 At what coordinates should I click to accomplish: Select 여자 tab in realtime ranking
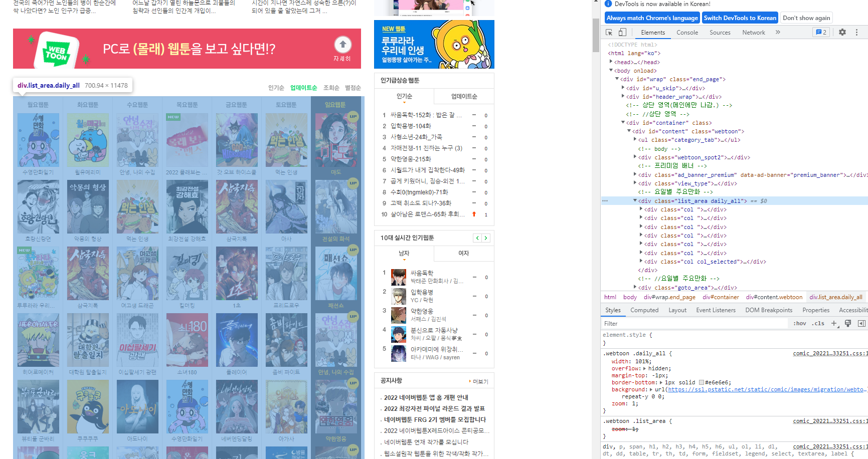464,253
